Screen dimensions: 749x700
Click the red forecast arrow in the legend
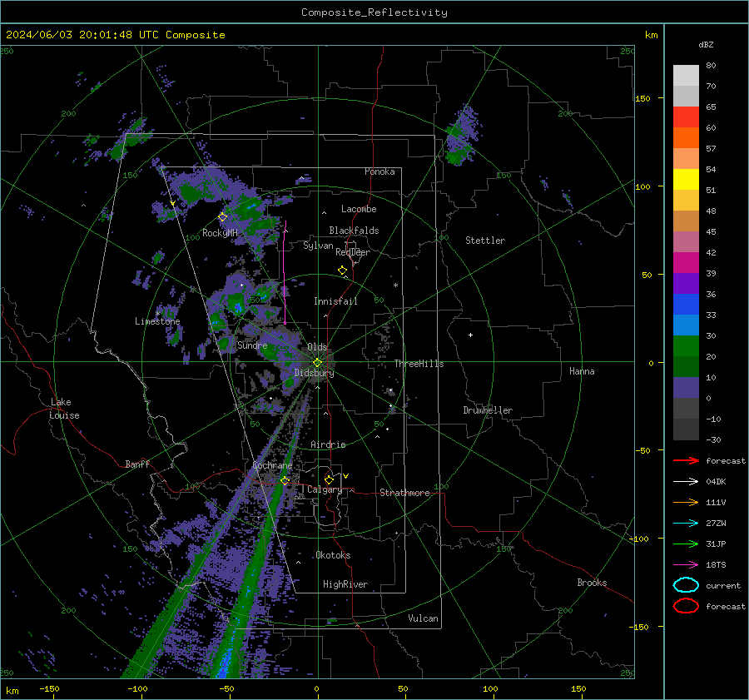[686, 460]
